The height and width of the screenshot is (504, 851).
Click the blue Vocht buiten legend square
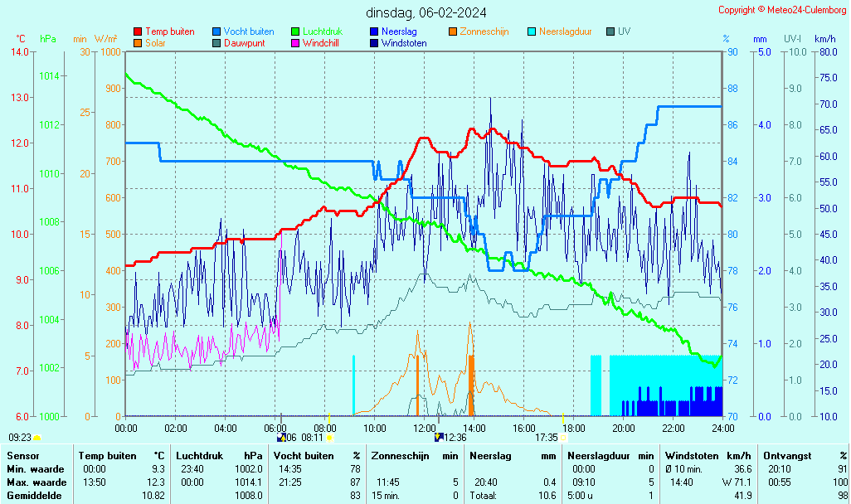(216, 31)
